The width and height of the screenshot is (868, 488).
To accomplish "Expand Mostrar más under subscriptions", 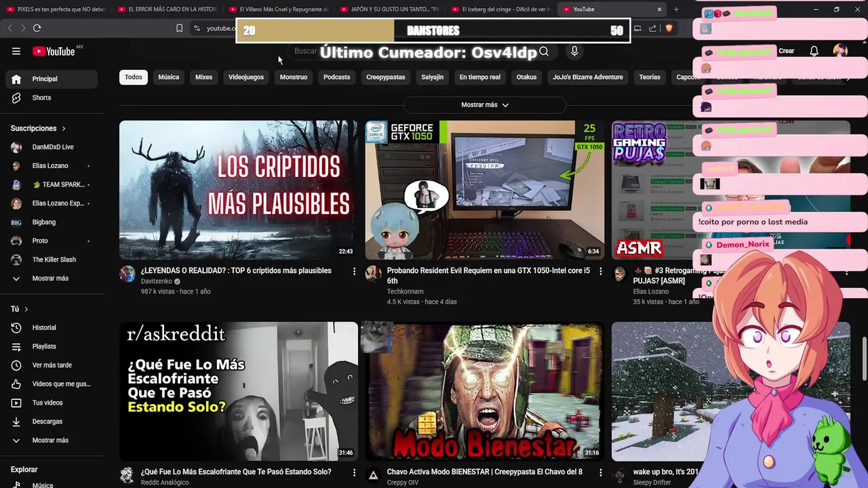I will point(52,279).
